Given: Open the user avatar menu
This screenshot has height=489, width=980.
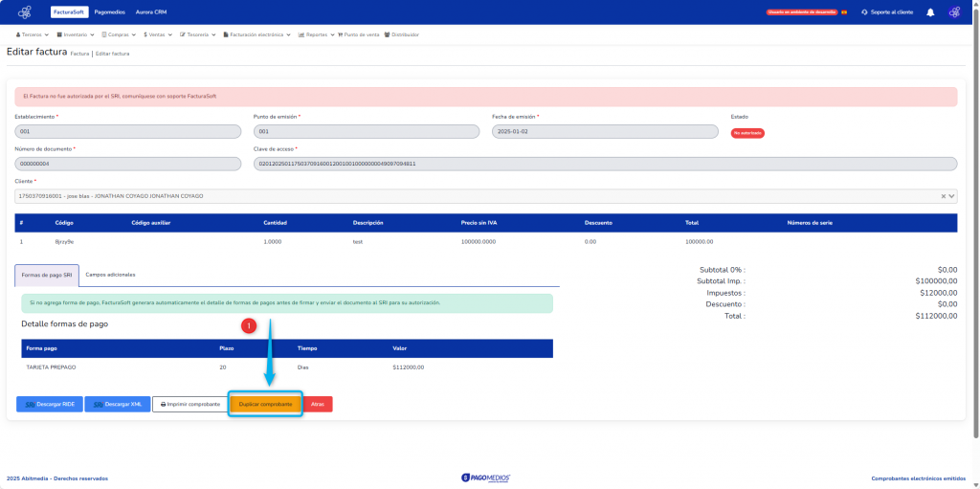Looking at the screenshot, I should pyautogui.click(x=954, y=12).
